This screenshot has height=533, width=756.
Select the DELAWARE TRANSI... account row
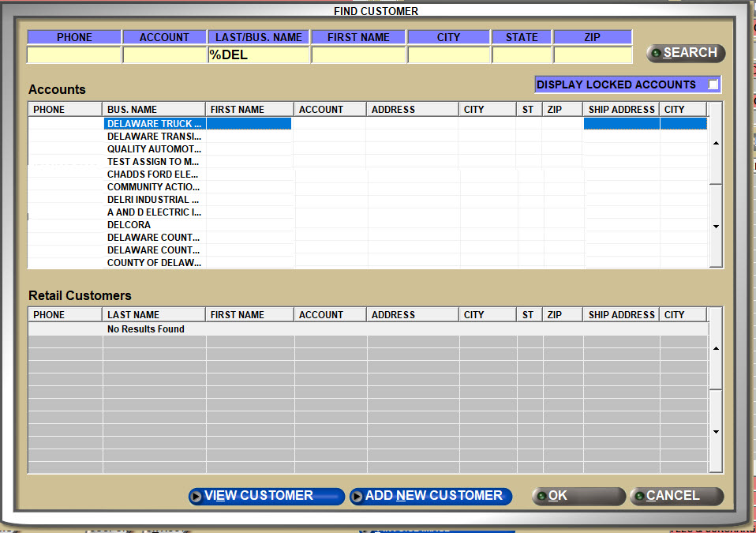(x=154, y=137)
